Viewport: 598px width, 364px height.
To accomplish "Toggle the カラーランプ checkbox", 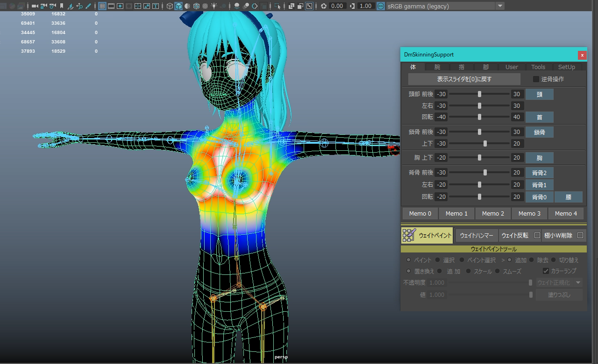I will tap(546, 271).
